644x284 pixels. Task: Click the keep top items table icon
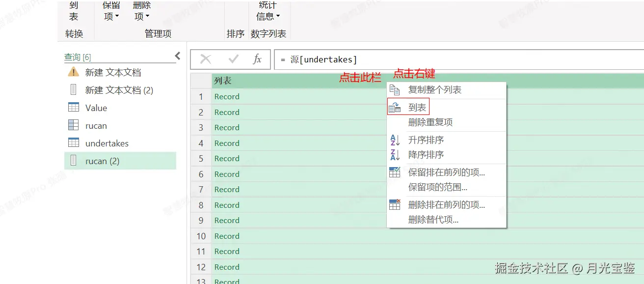395,172
